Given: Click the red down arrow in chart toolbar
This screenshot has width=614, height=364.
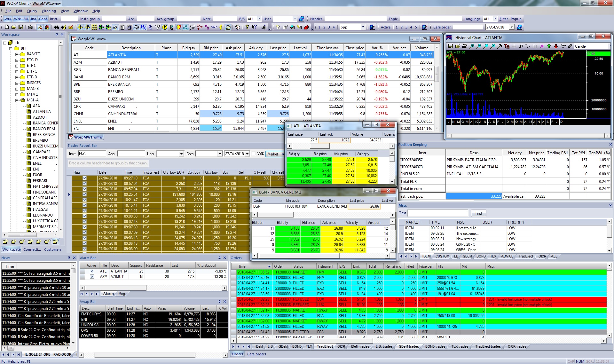Looking at the screenshot, I should (556, 46).
